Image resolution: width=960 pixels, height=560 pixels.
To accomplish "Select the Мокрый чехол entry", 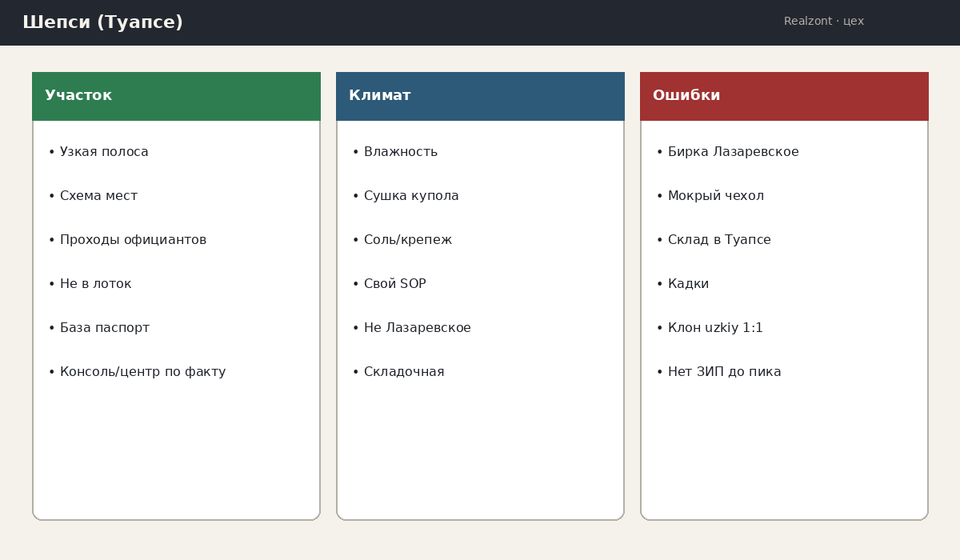I will tap(710, 196).
